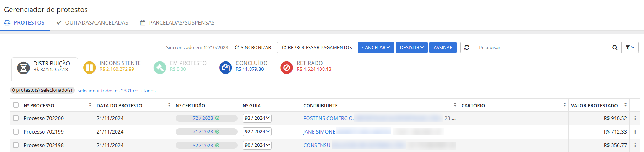Expand the DESISTIR dropdown
The height and width of the screenshot is (152, 644).
point(411,48)
